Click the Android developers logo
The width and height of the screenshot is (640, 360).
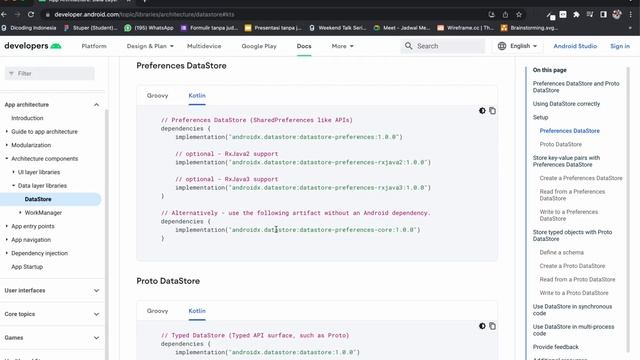click(33, 46)
